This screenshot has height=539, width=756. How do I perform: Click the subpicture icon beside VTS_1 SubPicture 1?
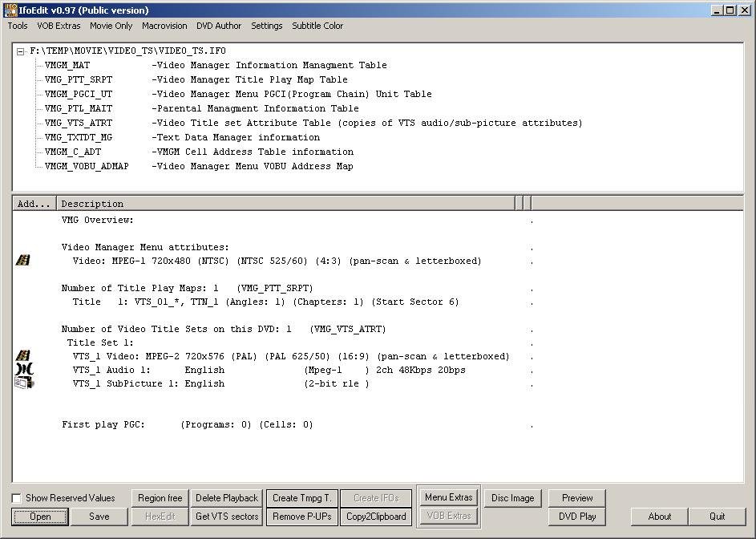click(x=24, y=383)
